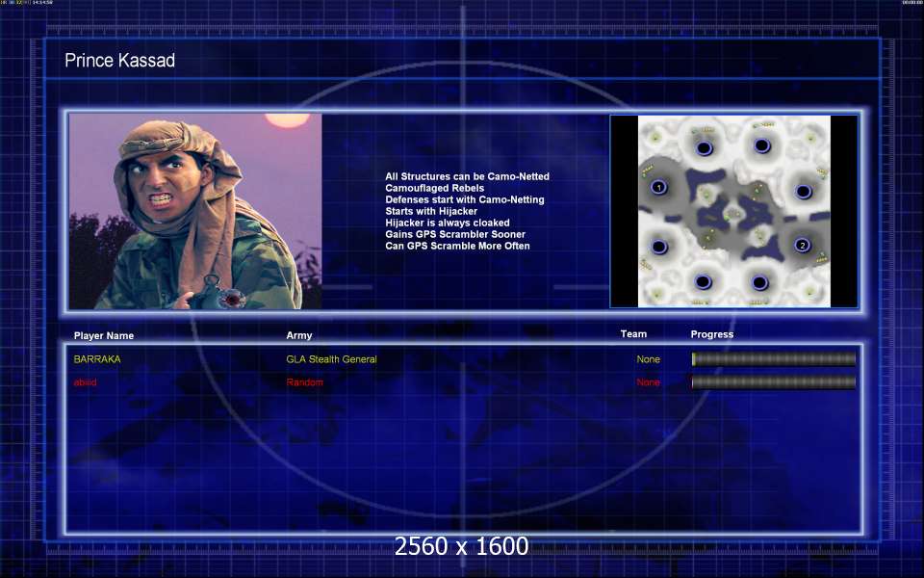Click the Player Name column header
Viewport: 924px width, 578px height.
(104, 335)
